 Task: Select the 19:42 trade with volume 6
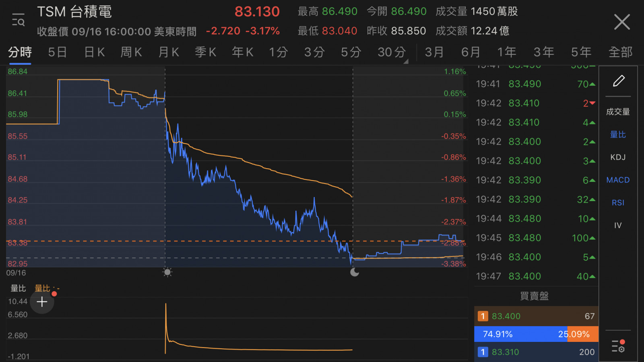coord(536,180)
